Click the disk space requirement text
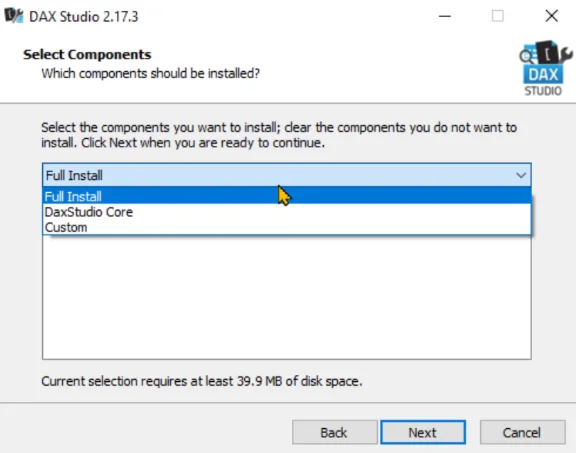 [202, 381]
